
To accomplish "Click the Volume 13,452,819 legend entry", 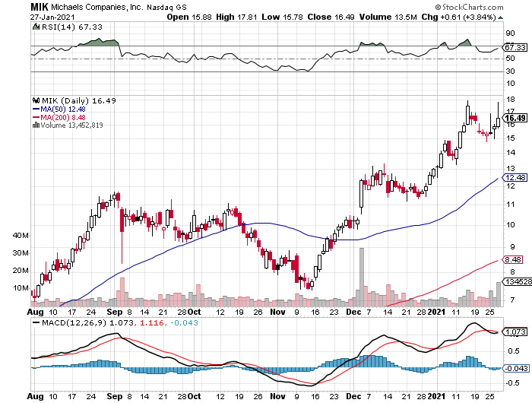I will 71,125.
